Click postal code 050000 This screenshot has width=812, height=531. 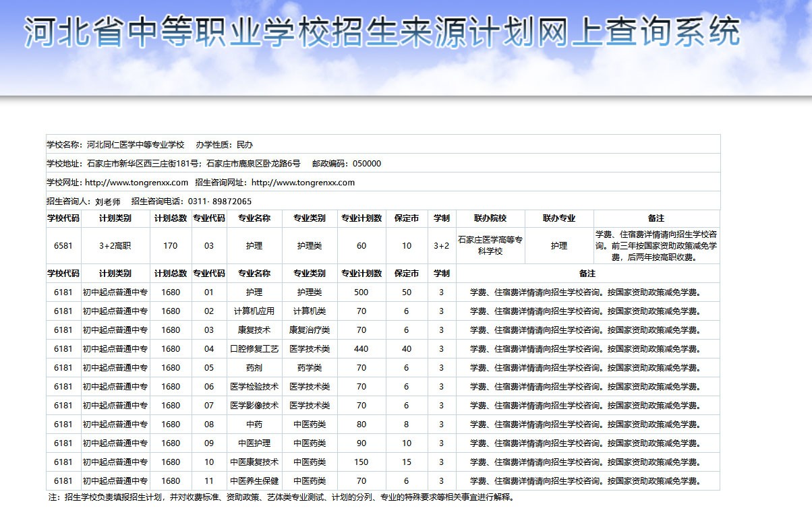367,164
